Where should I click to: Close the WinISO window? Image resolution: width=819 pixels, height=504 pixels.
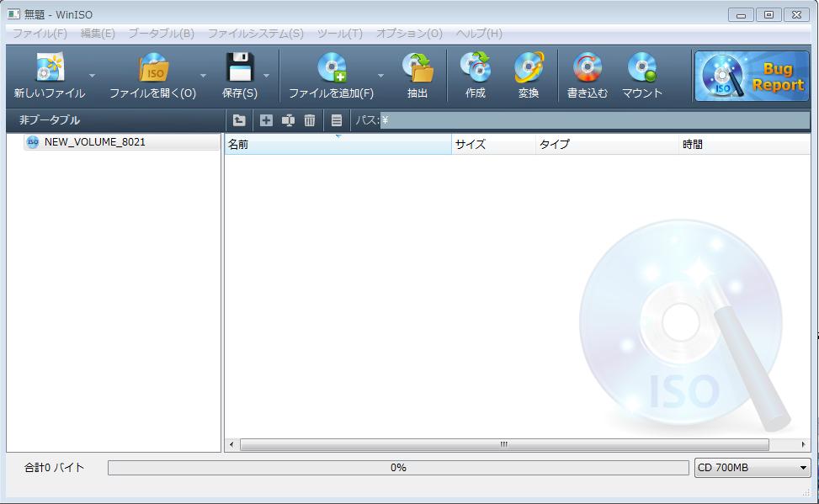click(796, 14)
